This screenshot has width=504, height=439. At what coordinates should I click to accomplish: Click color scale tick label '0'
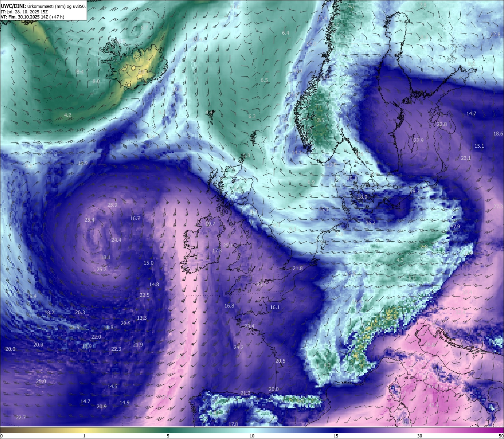click(x=2, y=436)
